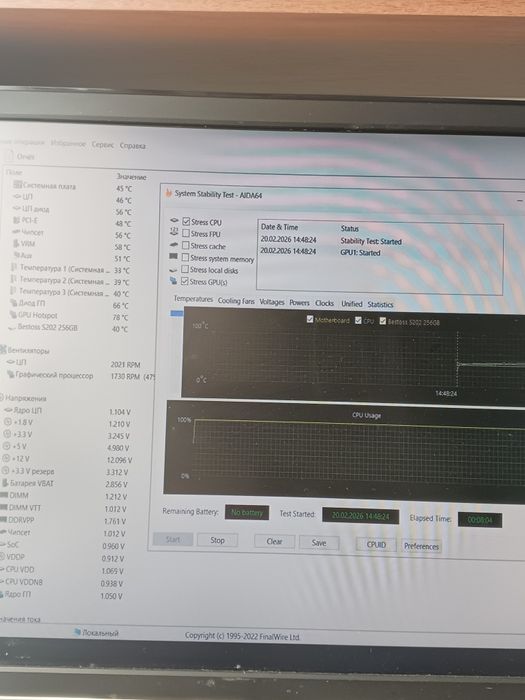
Task: Click the AIDA64 flame icon in the title bar
Action: pyautogui.click(x=169, y=193)
